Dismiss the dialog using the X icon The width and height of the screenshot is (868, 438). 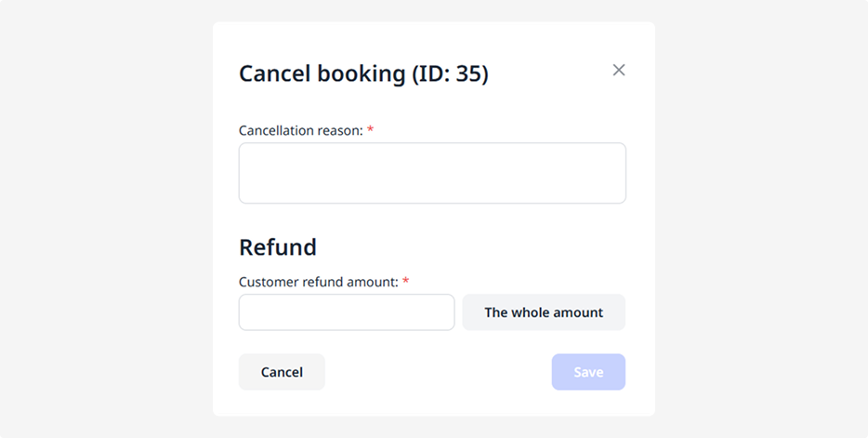(619, 70)
